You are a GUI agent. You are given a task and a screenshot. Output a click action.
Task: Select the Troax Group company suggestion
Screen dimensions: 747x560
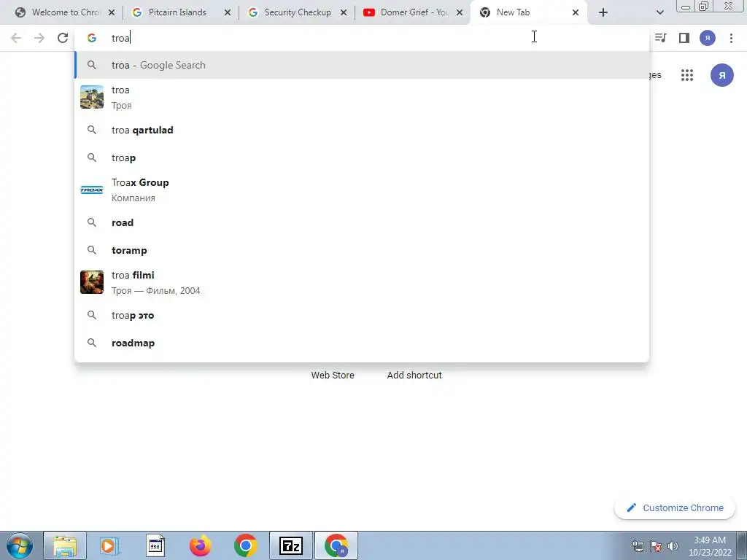pos(362,190)
